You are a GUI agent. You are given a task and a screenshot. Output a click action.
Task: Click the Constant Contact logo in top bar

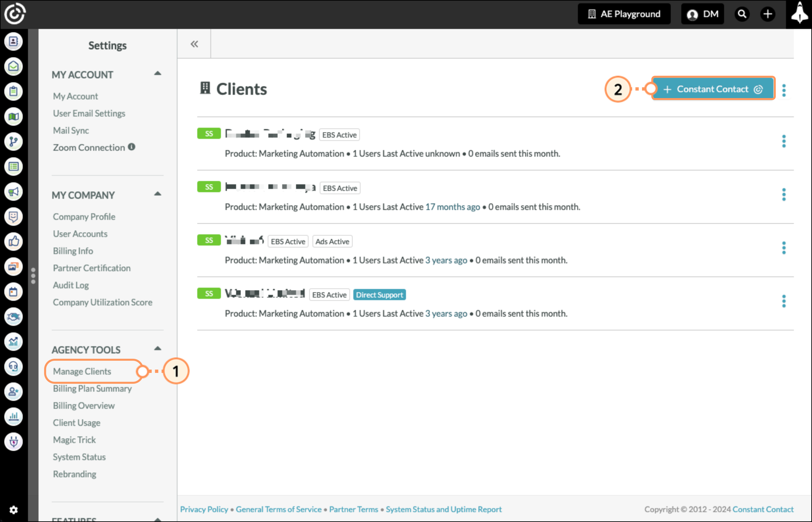click(14, 13)
